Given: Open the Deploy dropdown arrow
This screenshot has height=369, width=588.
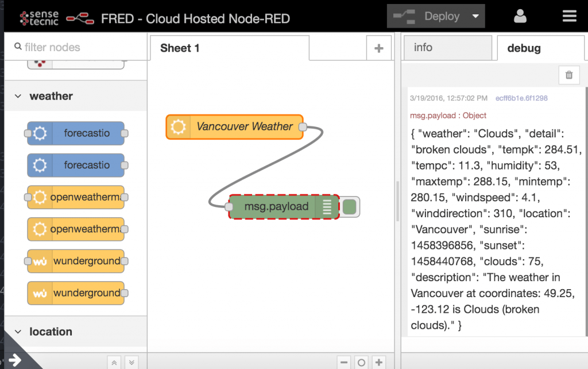Looking at the screenshot, I should coord(475,16).
